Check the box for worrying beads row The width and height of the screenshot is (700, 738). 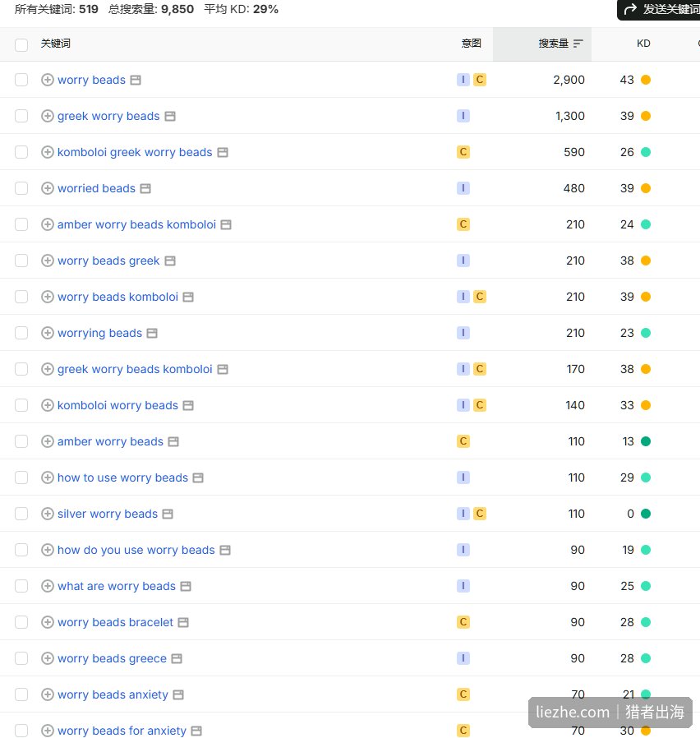point(21,333)
